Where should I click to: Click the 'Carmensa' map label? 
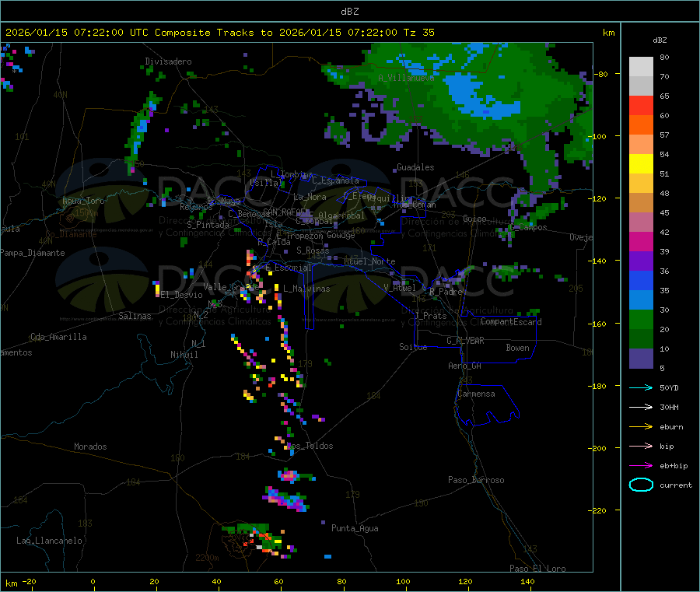click(476, 394)
